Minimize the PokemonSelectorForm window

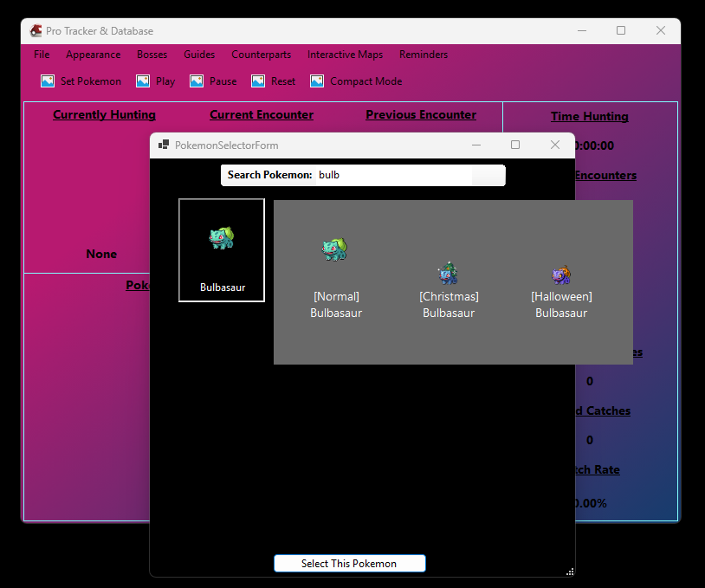point(476,145)
